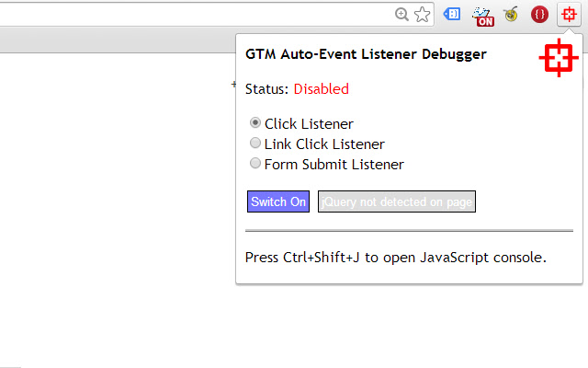Click the 'Form Submit Listener' label text
The image size is (588, 368).
click(334, 165)
